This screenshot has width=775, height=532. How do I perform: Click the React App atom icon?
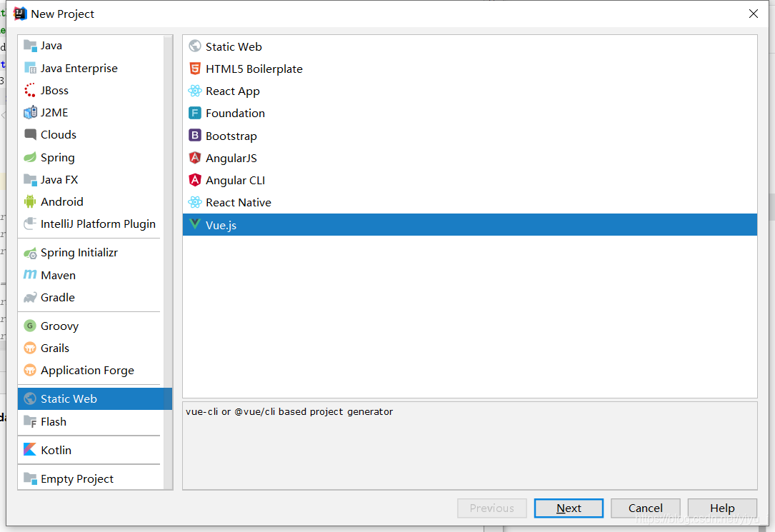tap(195, 91)
